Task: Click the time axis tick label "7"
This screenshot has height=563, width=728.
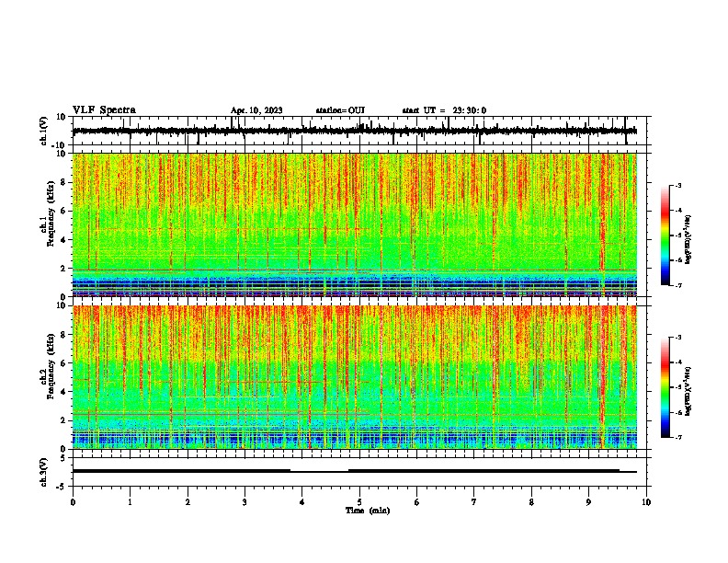Action: click(474, 502)
